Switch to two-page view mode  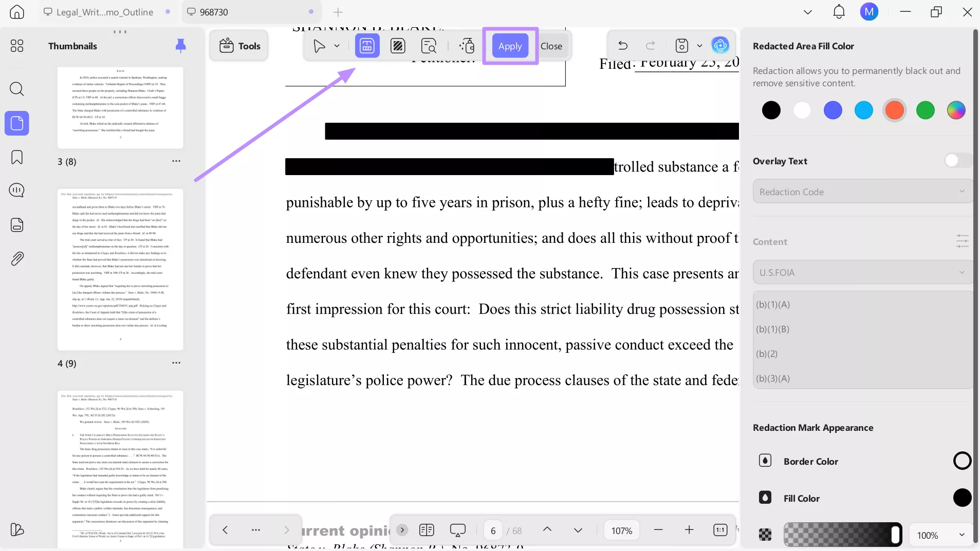coord(427,530)
